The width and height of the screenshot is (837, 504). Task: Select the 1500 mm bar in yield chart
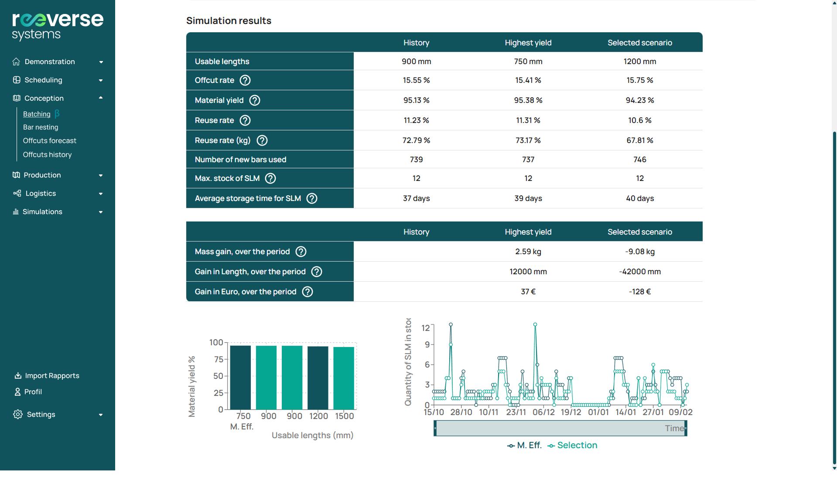(x=344, y=378)
